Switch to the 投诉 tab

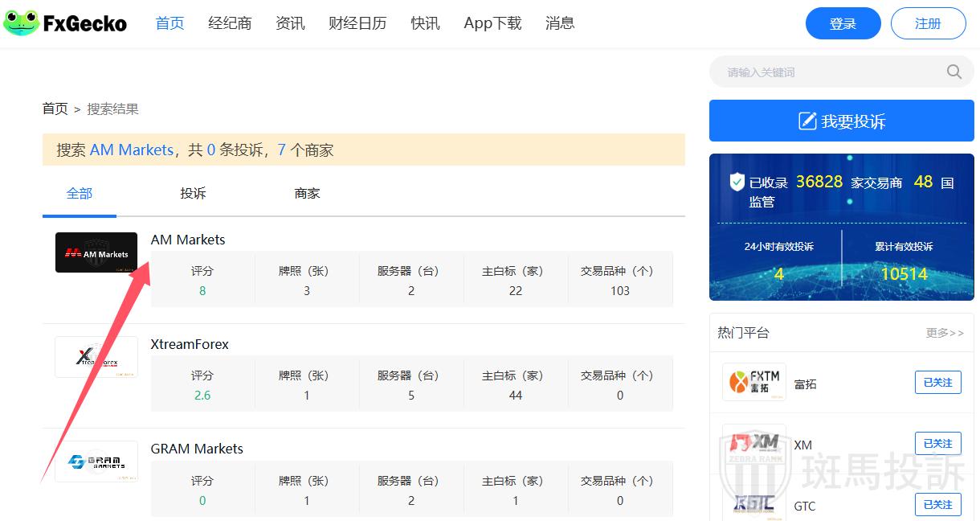point(193,194)
